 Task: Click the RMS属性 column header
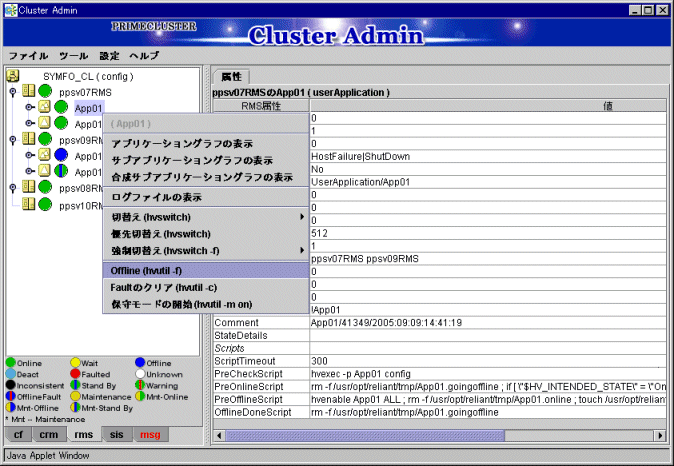[261, 106]
